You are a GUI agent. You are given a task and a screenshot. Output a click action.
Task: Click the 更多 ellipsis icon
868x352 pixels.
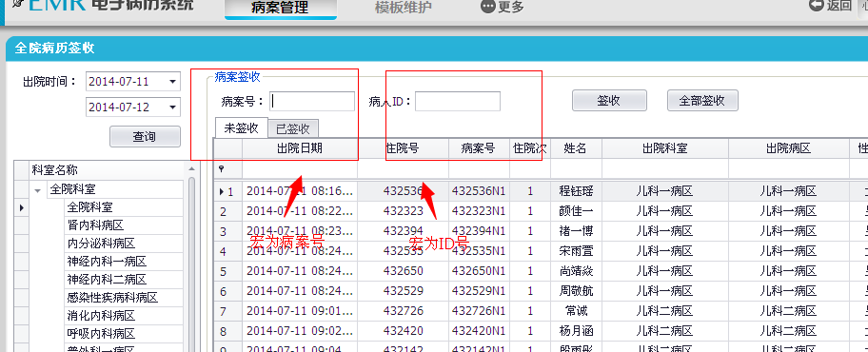pyautogui.click(x=487, y=7)
